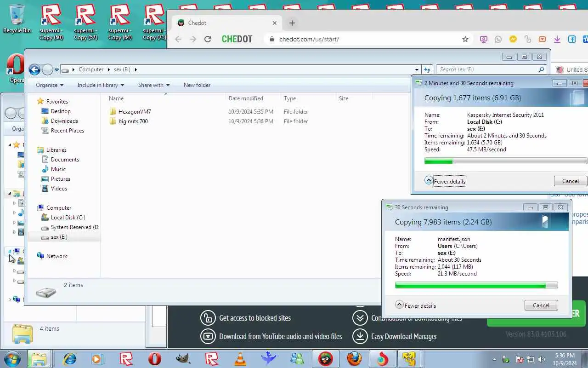Select the Chedot browser tab
588x368 pixels.
tap(227, 23)
